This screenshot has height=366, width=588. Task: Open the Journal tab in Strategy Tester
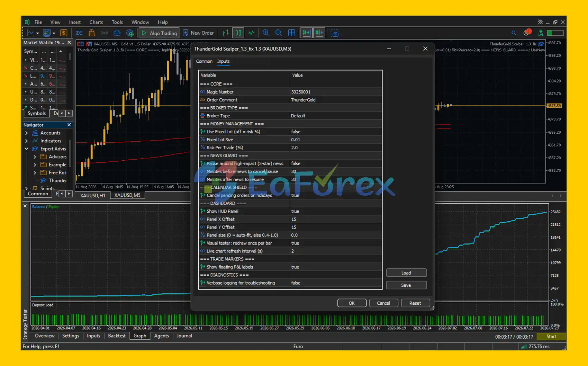click(184, 336)
